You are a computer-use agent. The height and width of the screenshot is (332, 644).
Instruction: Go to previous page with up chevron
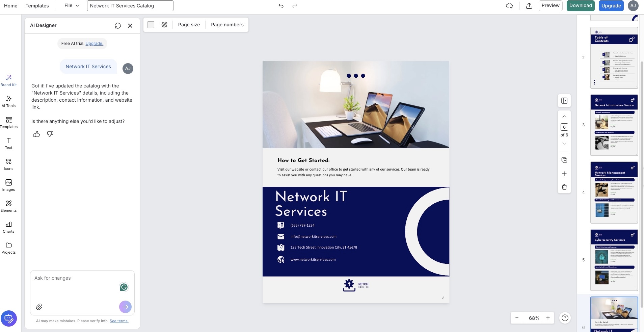pos(564,117)
